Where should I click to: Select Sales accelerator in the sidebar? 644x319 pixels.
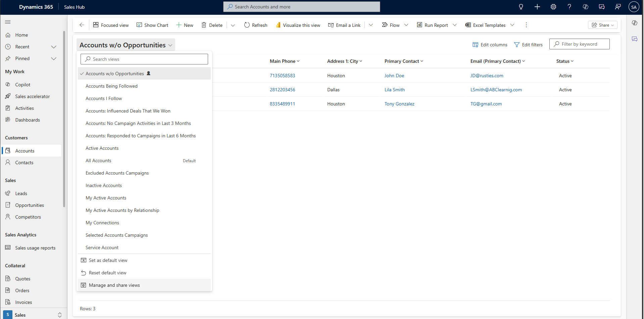[32, 96]
